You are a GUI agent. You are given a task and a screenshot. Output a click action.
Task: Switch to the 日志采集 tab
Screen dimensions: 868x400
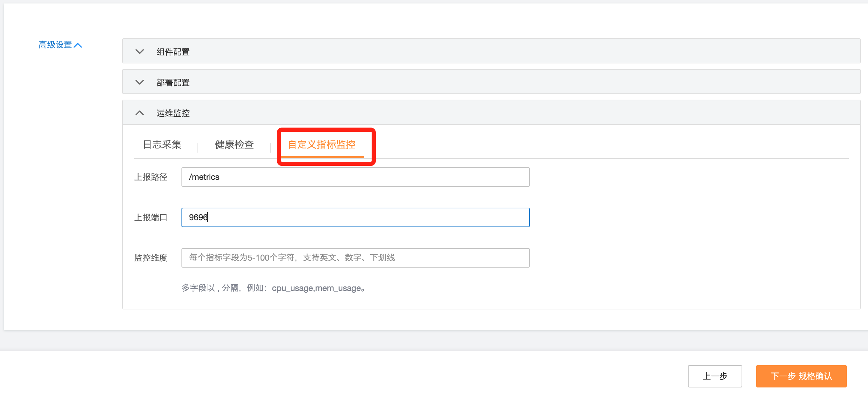(x=162, y=144)
